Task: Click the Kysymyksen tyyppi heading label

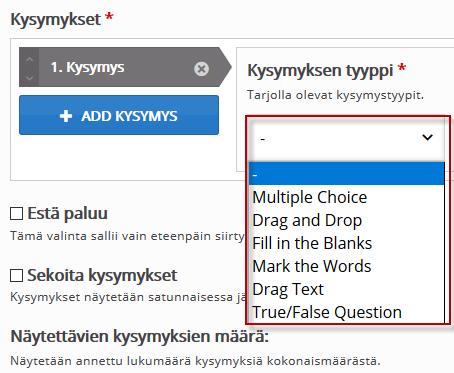Action: coord(320,71)
